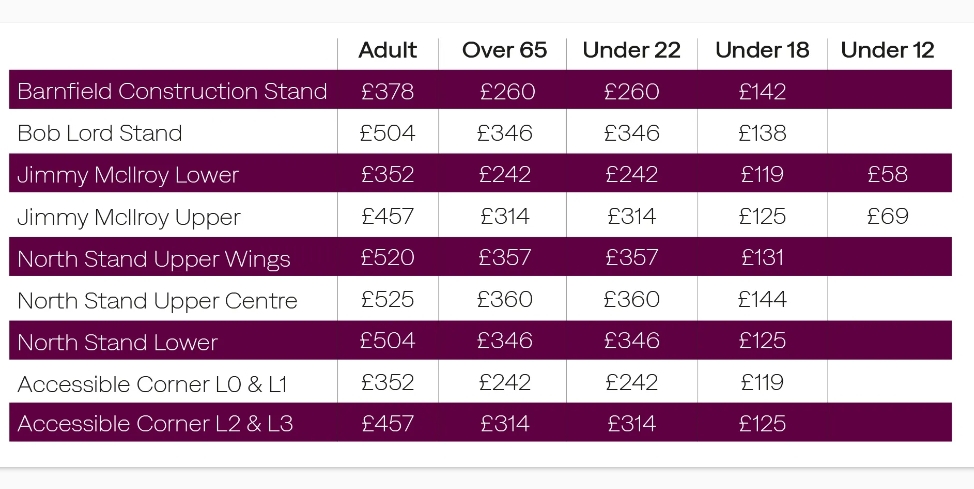The width and height of the screenshot is (974, 489).
Task: Select the Under 22 column header
Action: [631, 51]
